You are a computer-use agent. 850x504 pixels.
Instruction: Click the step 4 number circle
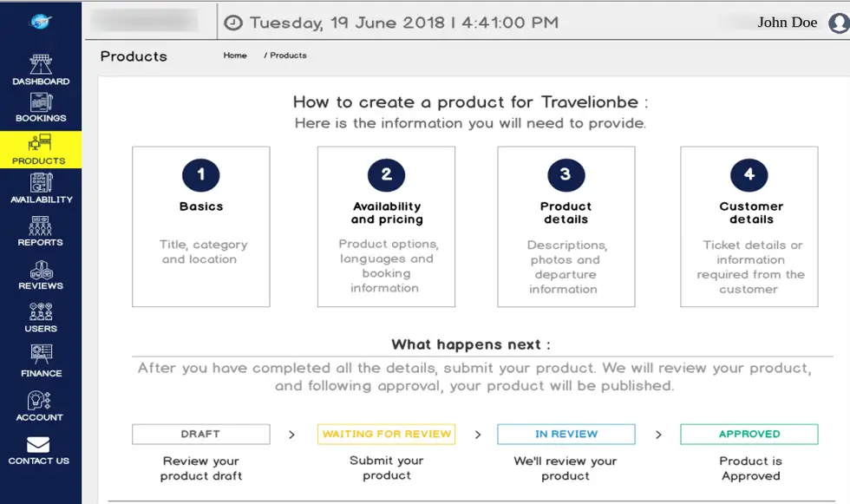(x=749, y=174)
